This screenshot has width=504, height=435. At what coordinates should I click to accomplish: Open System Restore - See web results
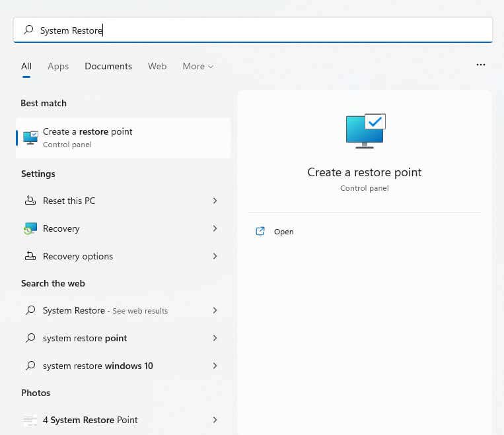(123, 310)
